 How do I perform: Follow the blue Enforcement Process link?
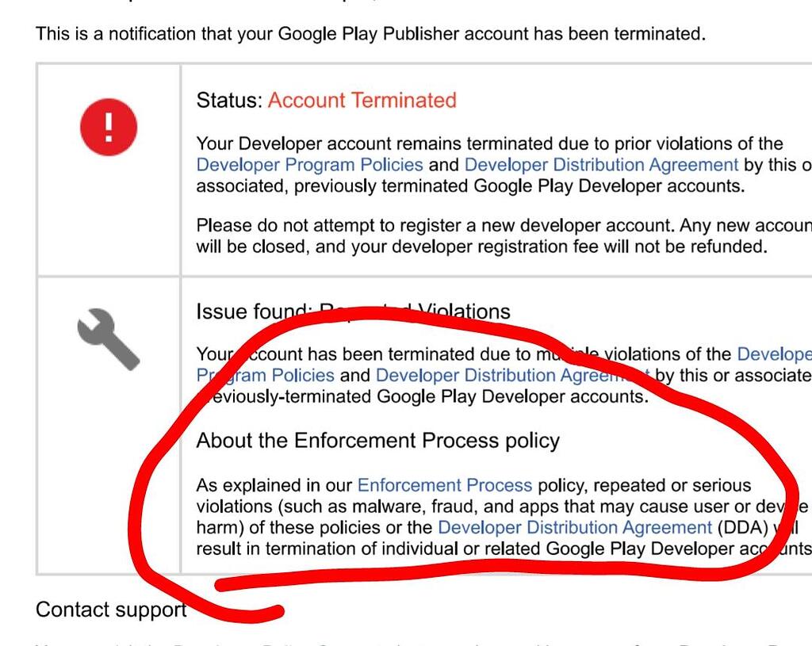[444, 485]
